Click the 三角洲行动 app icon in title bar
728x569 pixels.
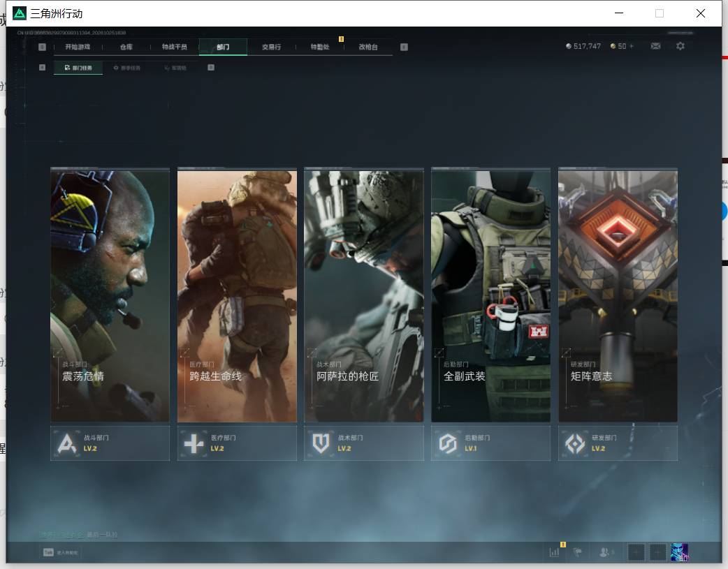pyautogui.click(x=20, y=13)
